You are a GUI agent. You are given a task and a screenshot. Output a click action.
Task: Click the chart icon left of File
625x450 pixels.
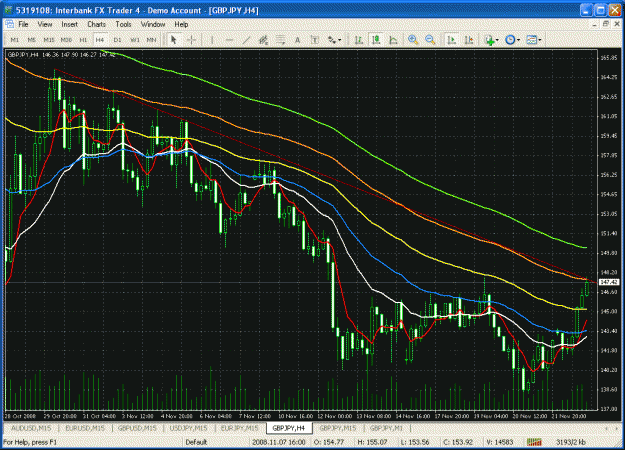click(x=9, y=24)
